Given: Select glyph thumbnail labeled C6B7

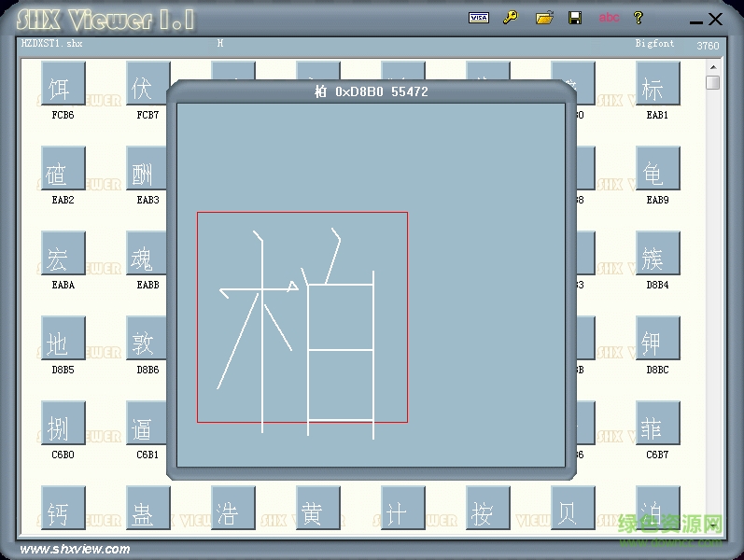Looking at the screenshot, I should [x=657, y=424].
